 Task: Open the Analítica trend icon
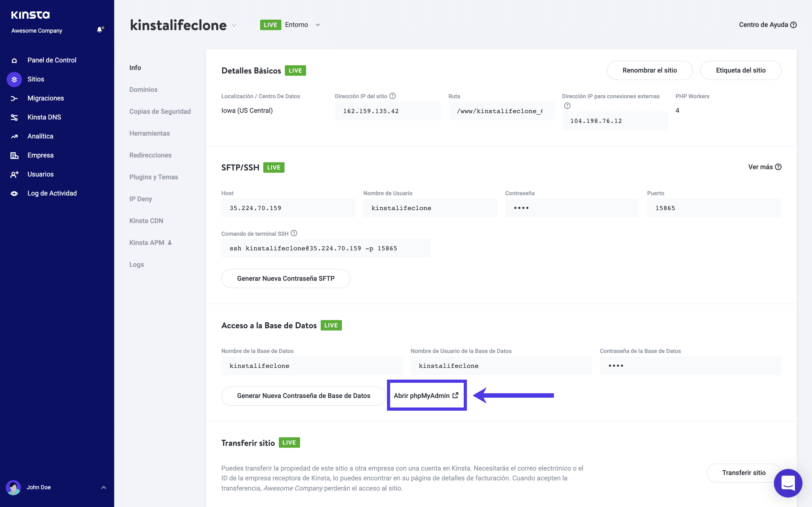coord(14,136)
